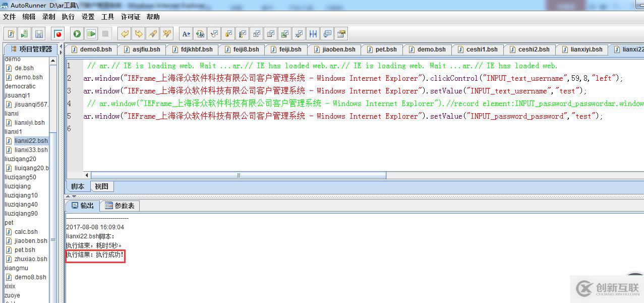Screen dimensions: 644x303
Task: Start recording with the red record button
Action: [x=58, y=34]
